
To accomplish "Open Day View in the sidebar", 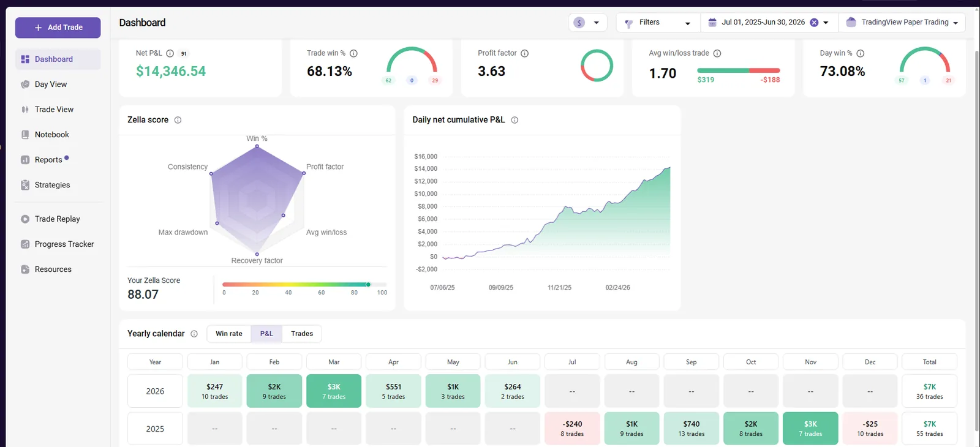I will click(x=58, y=85).
